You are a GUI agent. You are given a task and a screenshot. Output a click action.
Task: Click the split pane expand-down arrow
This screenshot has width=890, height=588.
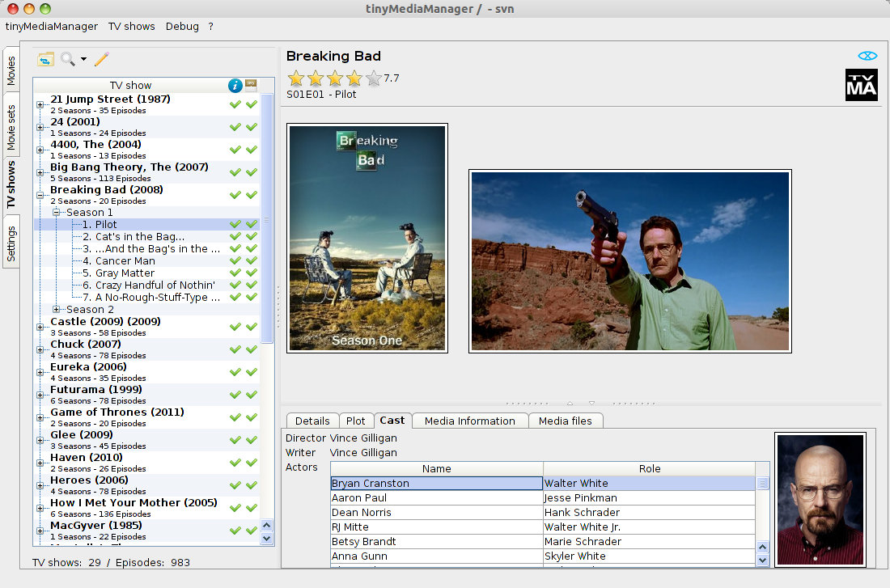coord(591,403)
